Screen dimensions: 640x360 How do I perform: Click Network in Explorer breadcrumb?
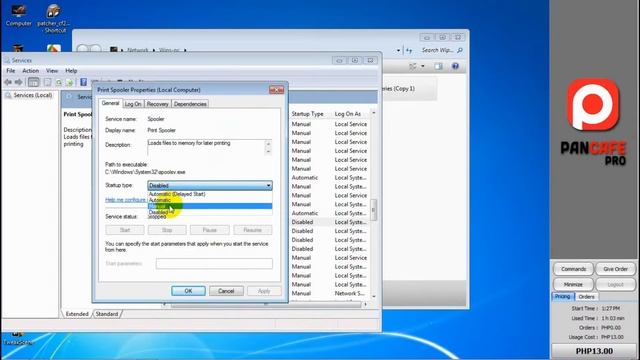138,50
